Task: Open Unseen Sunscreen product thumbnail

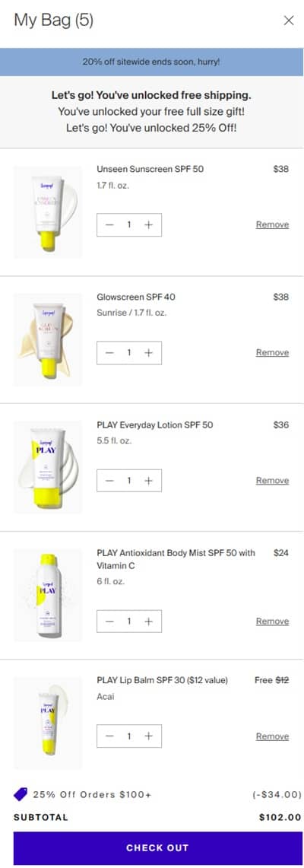Action: (48, 212)
